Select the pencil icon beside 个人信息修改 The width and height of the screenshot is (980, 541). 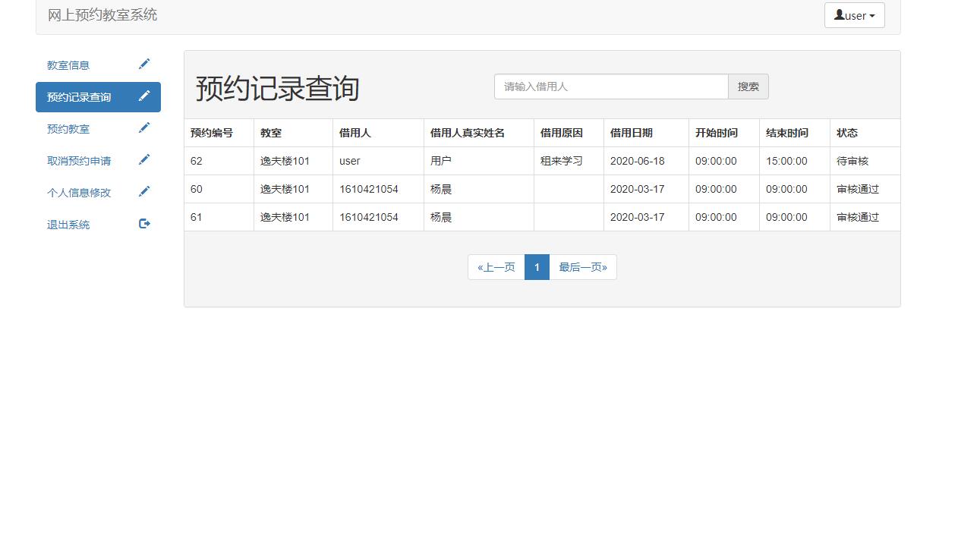coord(144,192)
